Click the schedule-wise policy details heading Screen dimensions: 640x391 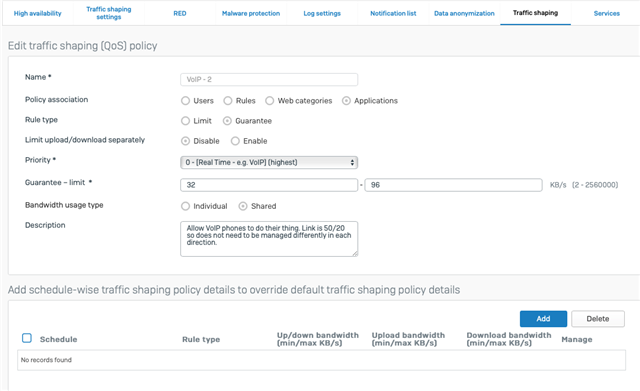click(x=234, y=290)
